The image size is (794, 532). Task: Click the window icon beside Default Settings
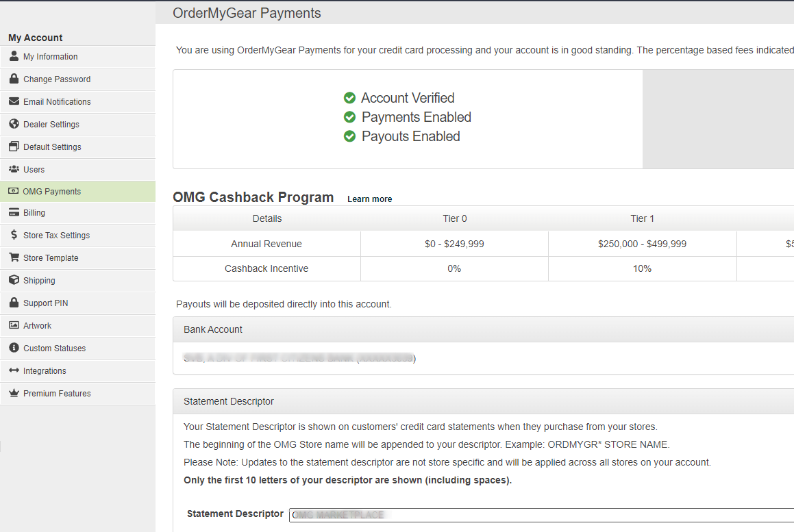(x=14, y=147)
